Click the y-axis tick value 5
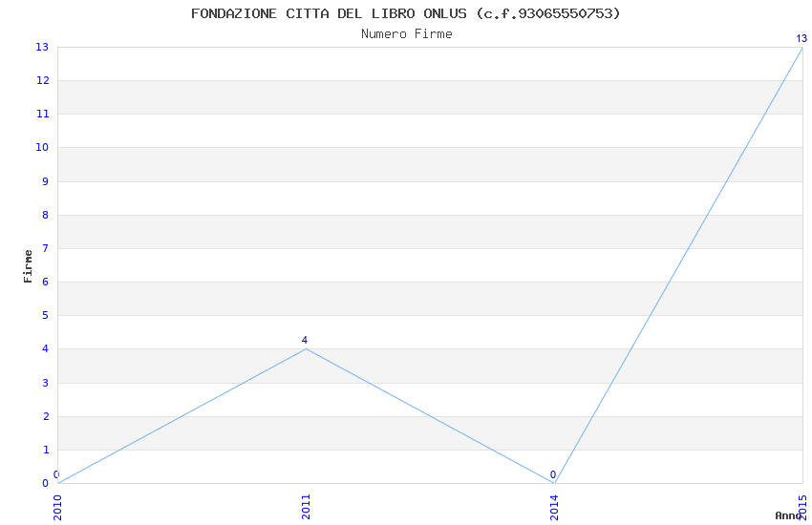Viewport: 812px width, 525px height. click(x=46, y=315)
